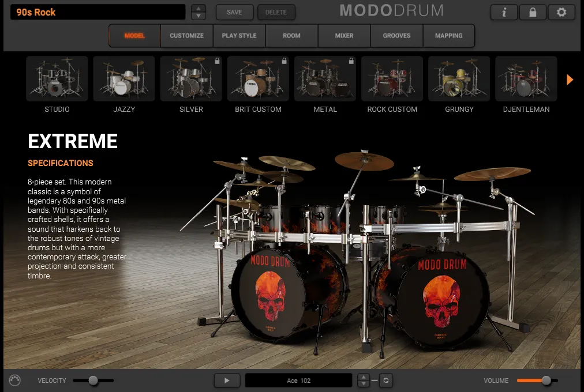
Task: Select the Metal drum kit thumbnail
Action: click(325, 78)
